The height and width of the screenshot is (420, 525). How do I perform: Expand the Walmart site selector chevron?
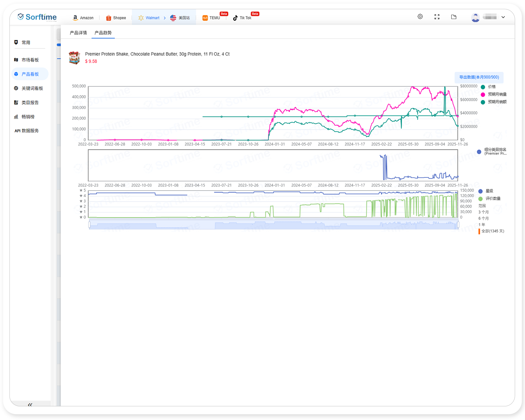(x=164, y=18)
